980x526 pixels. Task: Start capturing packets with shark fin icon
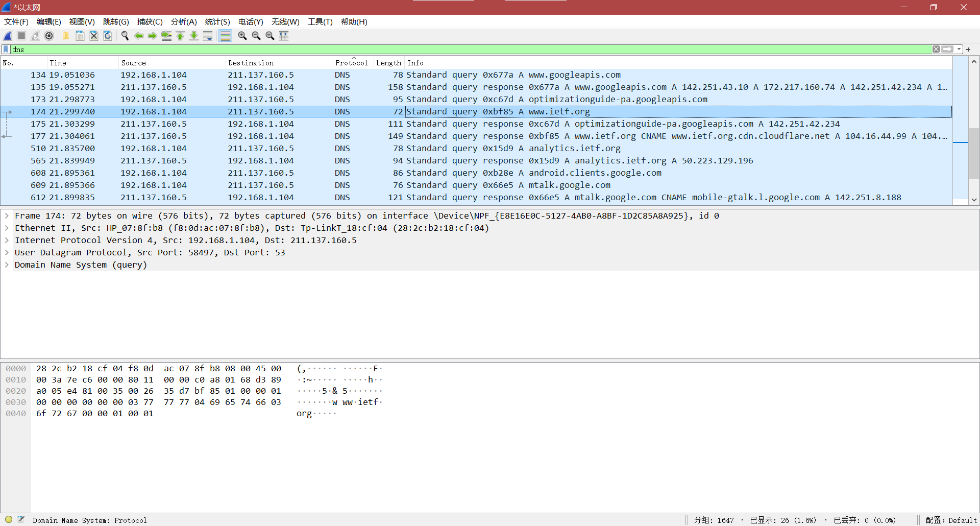[8, 36]
